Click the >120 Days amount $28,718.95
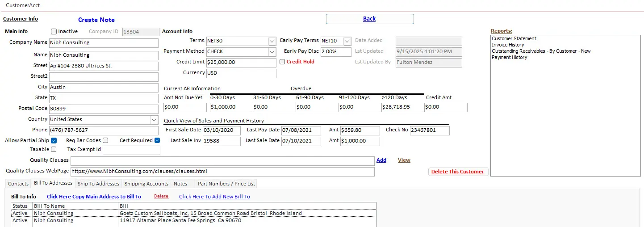644x227 pixels. coord(402,107)
